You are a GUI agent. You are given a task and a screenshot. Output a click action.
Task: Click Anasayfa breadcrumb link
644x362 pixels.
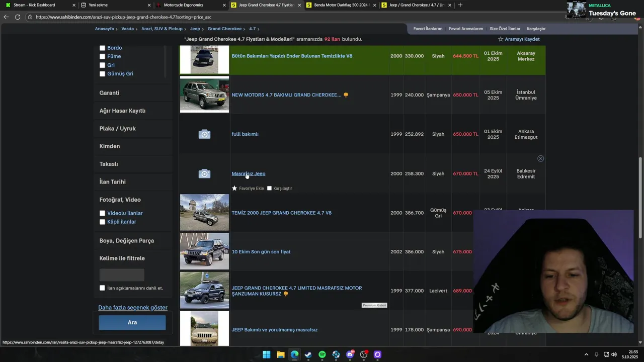[x=105, y=29]
